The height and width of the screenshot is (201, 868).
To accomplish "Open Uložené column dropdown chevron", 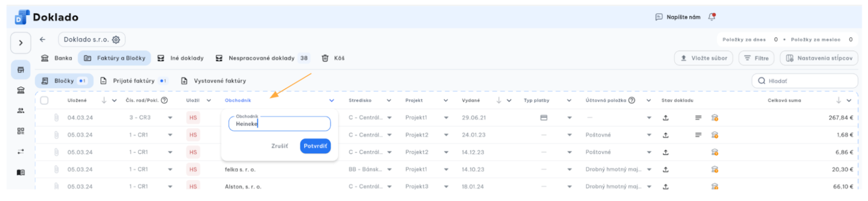I will click(x=114, y=100).
